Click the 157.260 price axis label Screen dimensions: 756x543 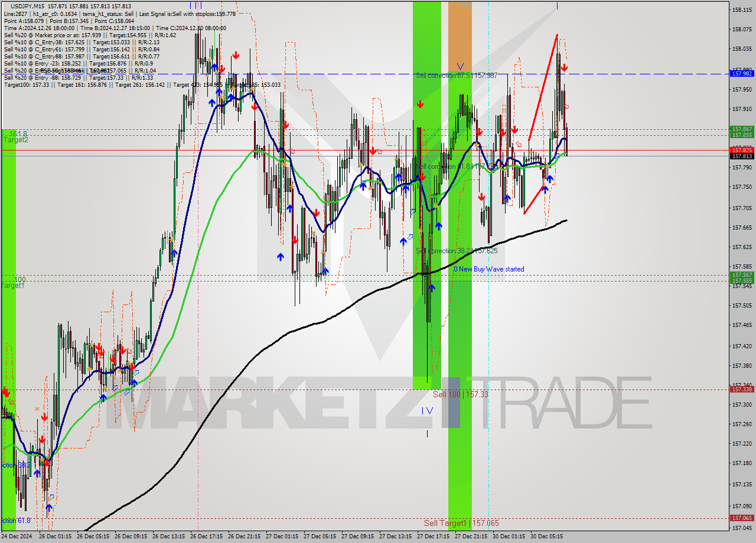[742, 424]
